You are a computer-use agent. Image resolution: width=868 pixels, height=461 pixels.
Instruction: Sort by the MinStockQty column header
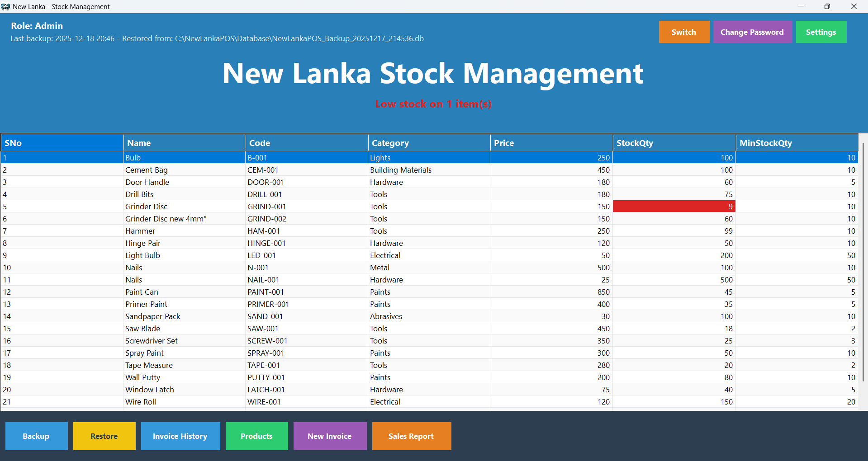(797, 143)
